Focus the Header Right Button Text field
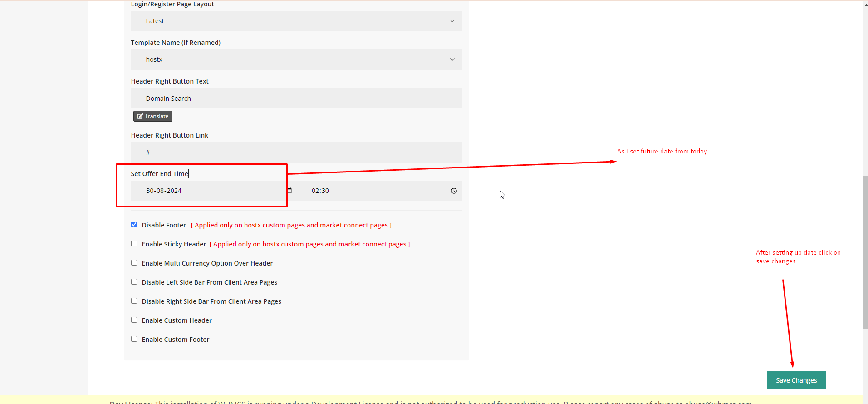The height and width of the screenshot is (404, 868). pyautogui.click(x=296, y=99)
